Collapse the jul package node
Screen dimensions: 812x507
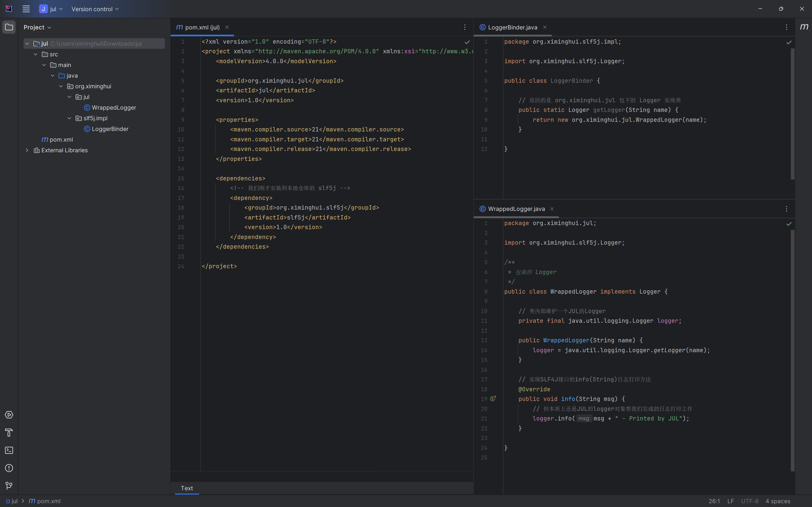click(x=70, y=97)
